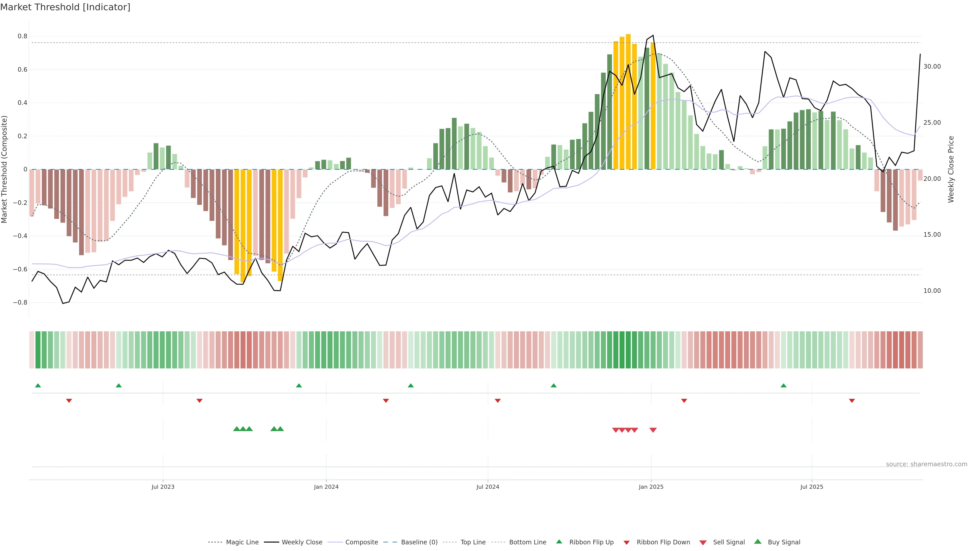The width and height of the screenshot is (980, 551).
Task: Hide the Composite line via legend
Action: coord(361,542)
